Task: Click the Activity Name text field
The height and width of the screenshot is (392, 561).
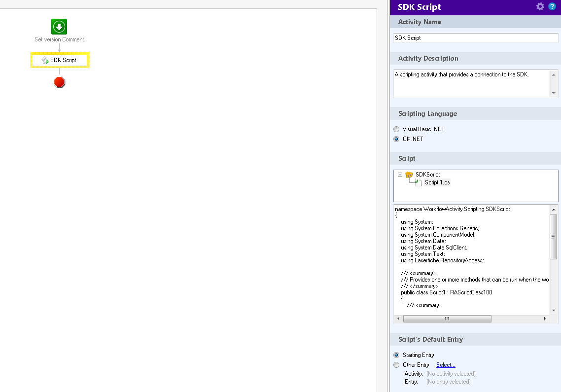Action: click(x=476, y=38)
